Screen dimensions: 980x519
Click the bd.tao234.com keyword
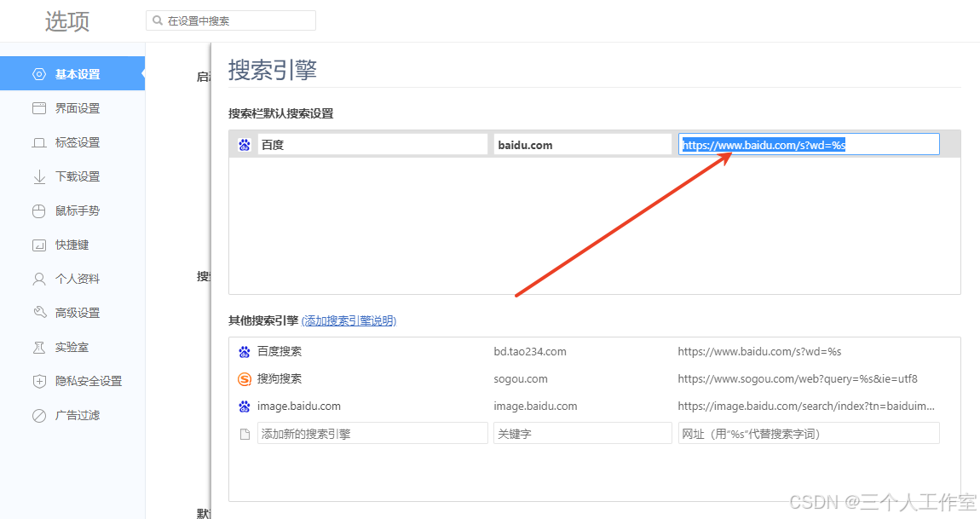point(530,351)
